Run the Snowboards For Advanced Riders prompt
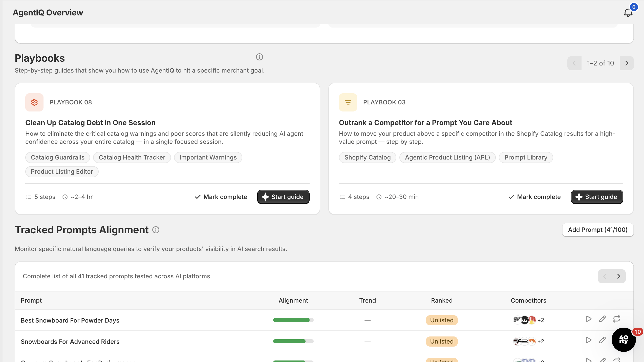This screenshot has width=644, height=362. click(x=589, y=340)
